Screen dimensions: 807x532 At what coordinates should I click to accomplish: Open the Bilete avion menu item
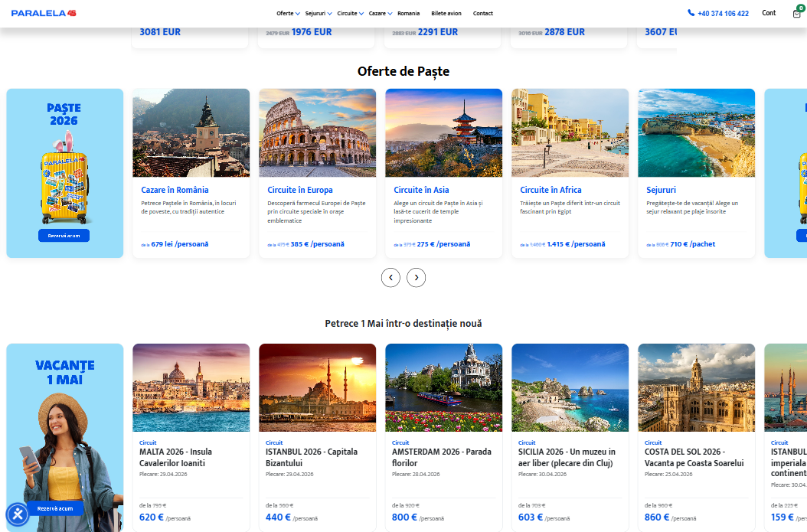point(446,14)
